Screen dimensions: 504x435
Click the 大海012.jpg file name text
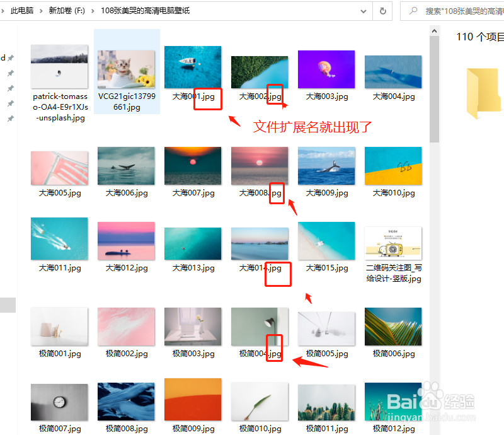[127, 268]
